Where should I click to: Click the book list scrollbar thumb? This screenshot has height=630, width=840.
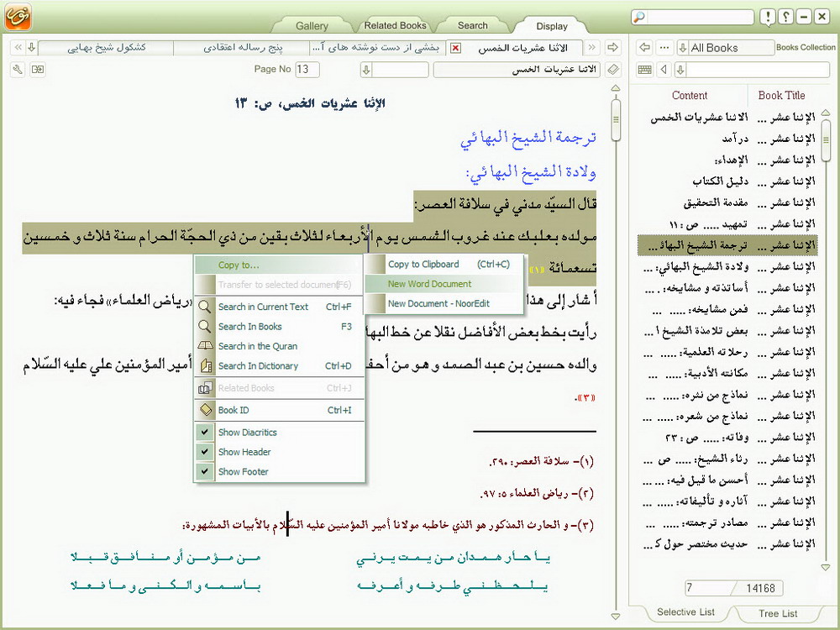point(826,140)
